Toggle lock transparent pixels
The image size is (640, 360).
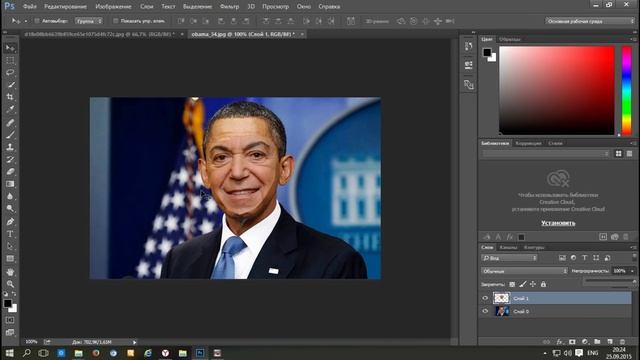512,284
